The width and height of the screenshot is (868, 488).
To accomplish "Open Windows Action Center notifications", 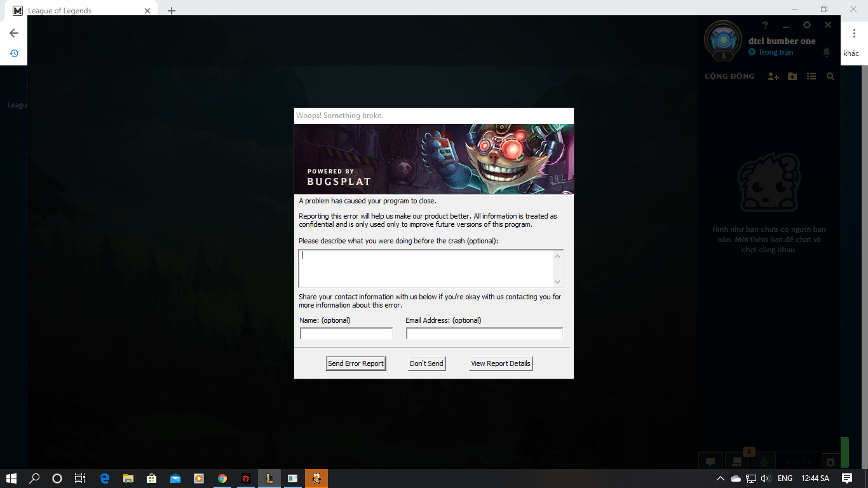I will [847, 478].
